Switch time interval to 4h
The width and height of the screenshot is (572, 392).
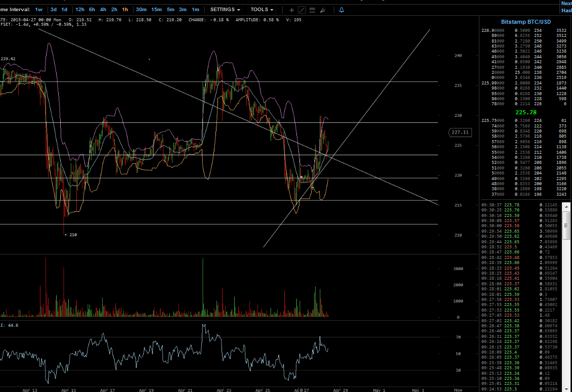(x=103, y=10)
